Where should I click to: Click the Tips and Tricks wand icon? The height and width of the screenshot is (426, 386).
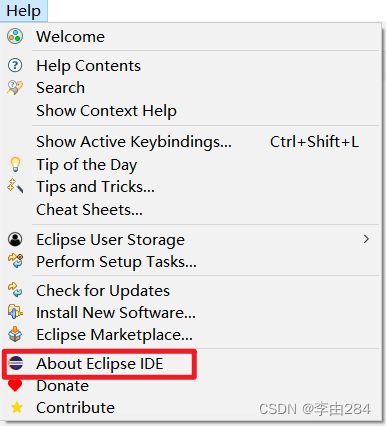[x=15, y=186]
